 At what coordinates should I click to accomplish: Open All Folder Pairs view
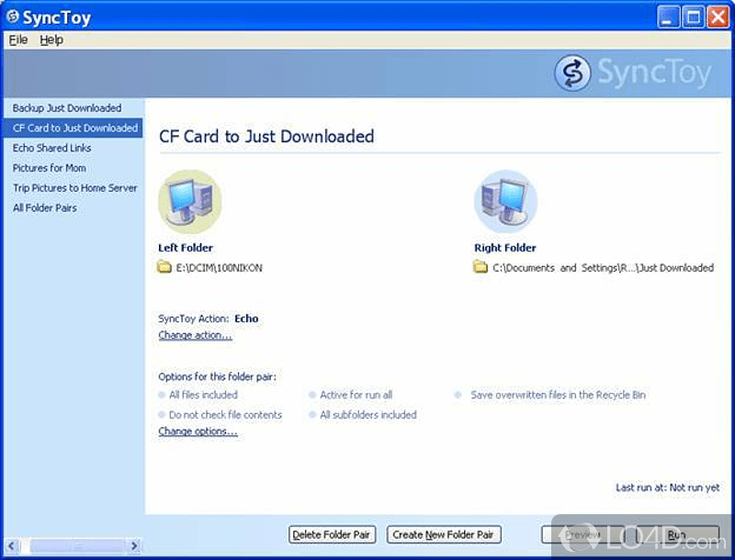tap(45, 207)
